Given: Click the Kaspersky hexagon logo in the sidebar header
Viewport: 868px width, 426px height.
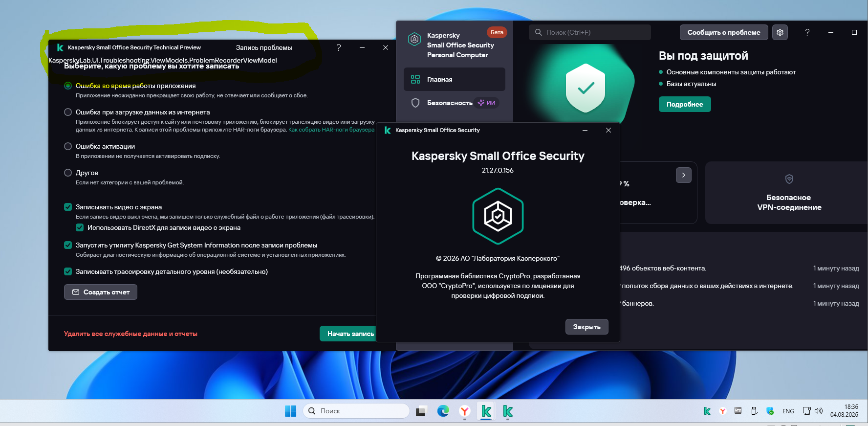Looking at the screenshot, I should pyautogui.click(x=414, y=39).
